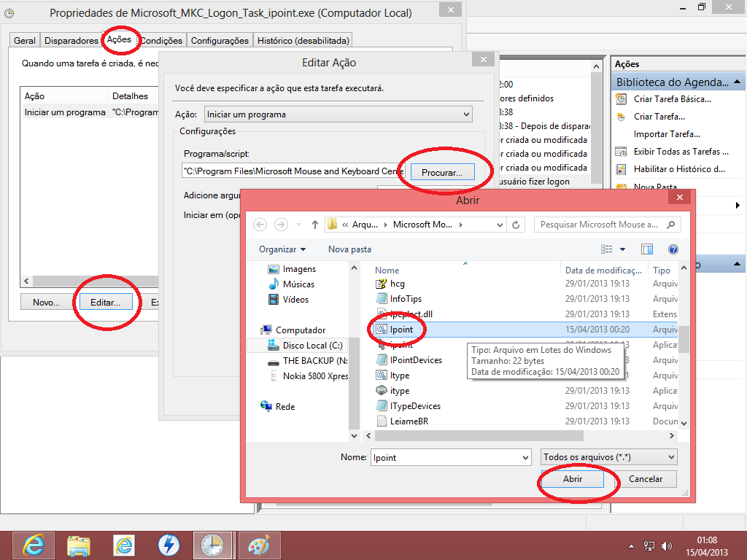Screen dimensions: 747x560
Task: Click the Back arrow in Abrir dialog
Action: click(260, 225)
